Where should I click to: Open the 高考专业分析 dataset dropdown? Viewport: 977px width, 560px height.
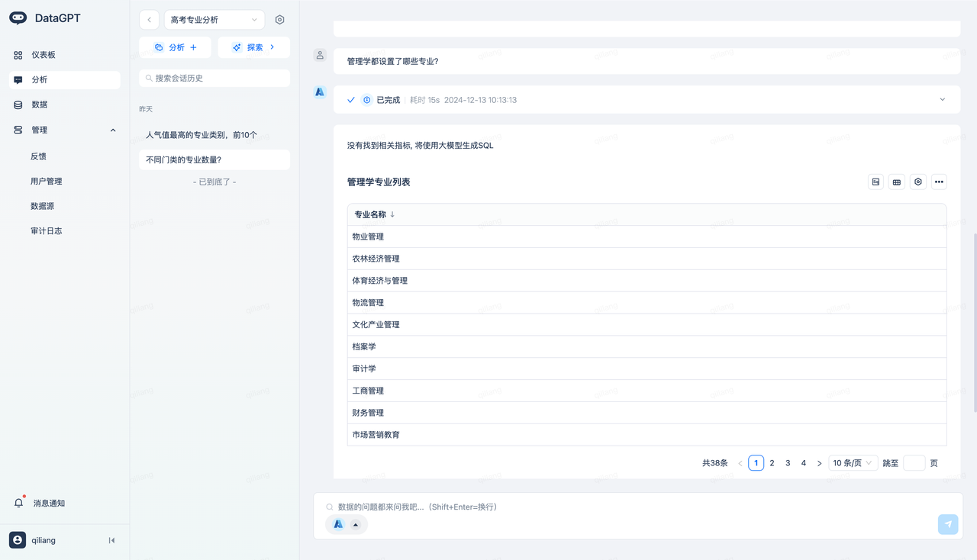[214, 20]
